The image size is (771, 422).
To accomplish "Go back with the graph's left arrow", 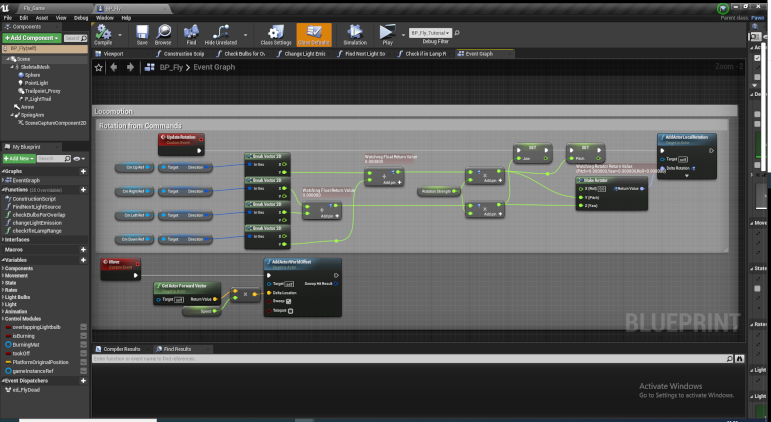I will 114,67.
